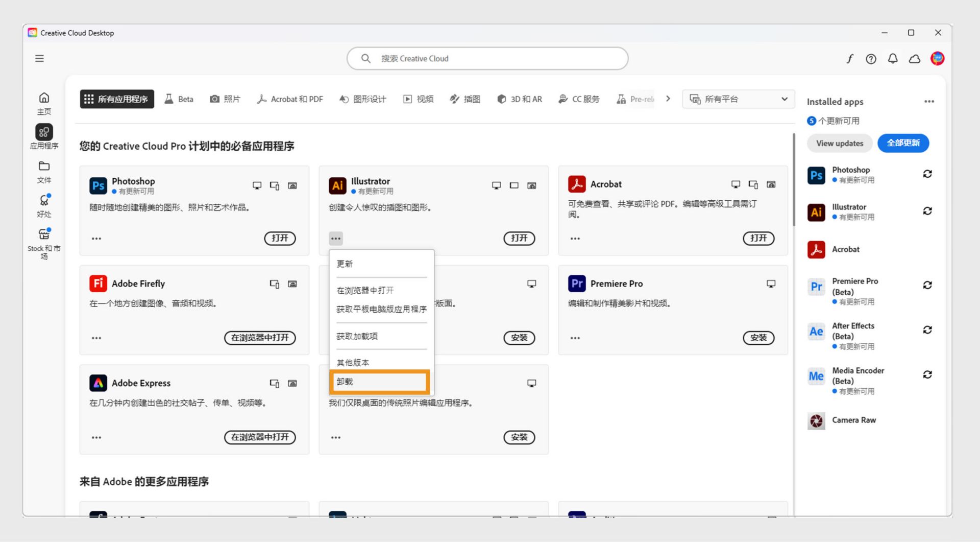Click 在浏览器中打开 for Adobe Express
Image resolution: width=980 pixels, height=542 pixels.
click(260, 438)
